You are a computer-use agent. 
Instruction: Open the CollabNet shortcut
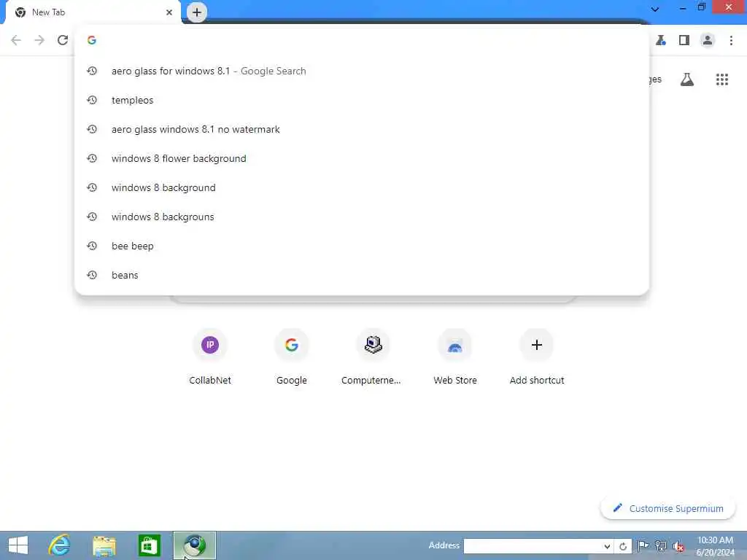(210, 357)
